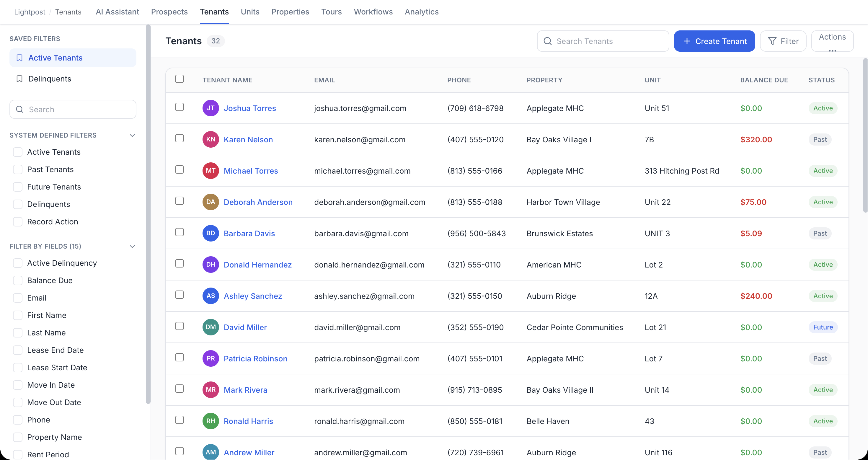Click the PR avatar for Patricia Robinson

211,358
